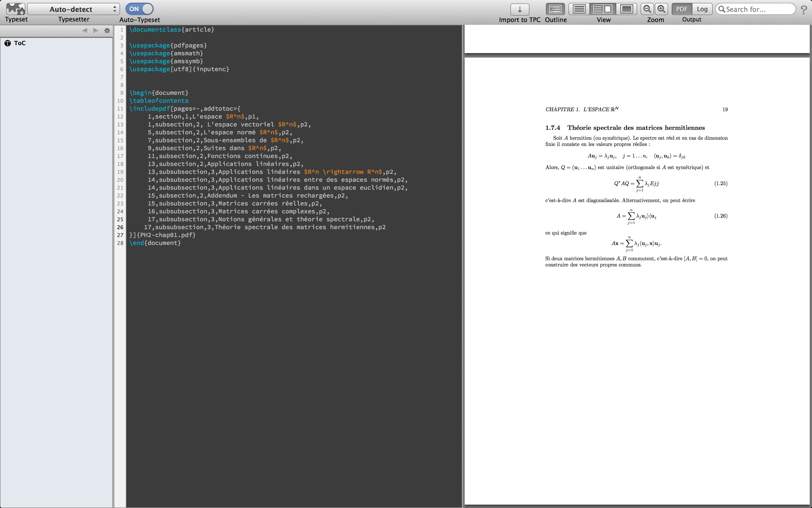Image resolution: width=812 pixels, height=508 pixels.
Task: Switch output to PDF tab
Action: pyautogui.click(x=681, y=9)
